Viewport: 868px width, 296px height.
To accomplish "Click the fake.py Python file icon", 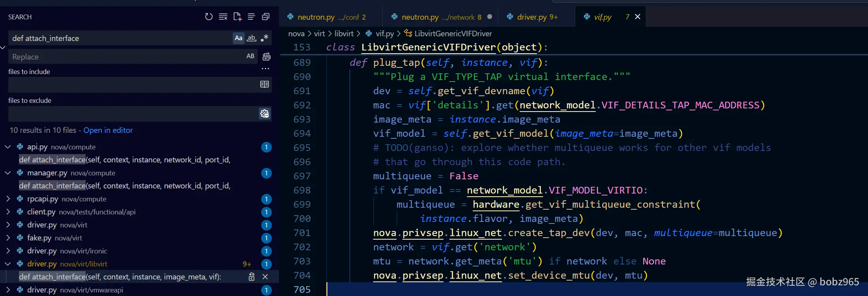I will (20, 238).
